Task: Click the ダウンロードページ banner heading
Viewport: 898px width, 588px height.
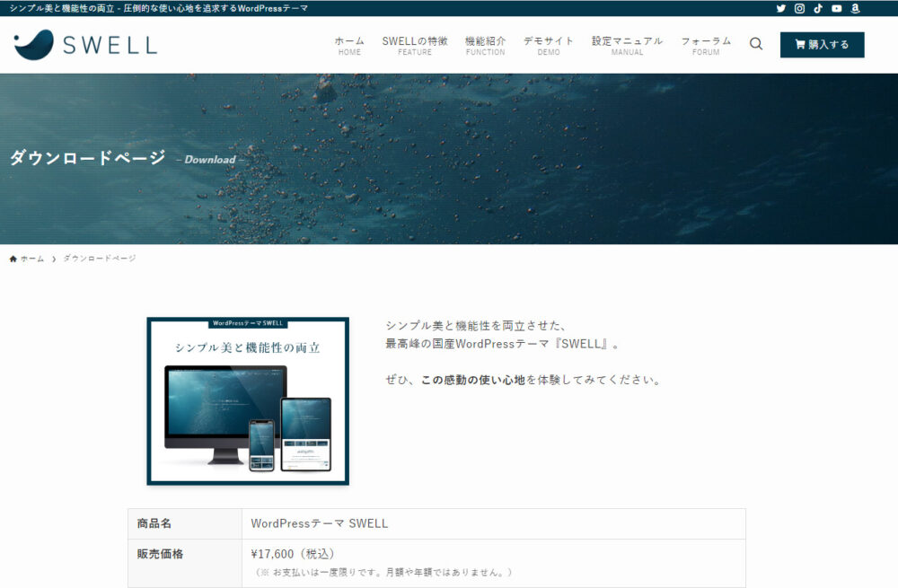Action: (88, 158)
